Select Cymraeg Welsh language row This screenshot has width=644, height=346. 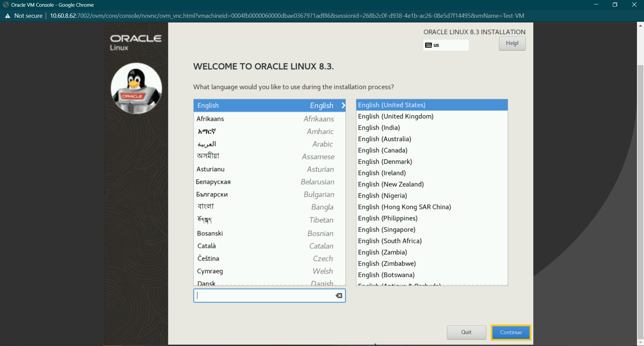pos(270,271)
